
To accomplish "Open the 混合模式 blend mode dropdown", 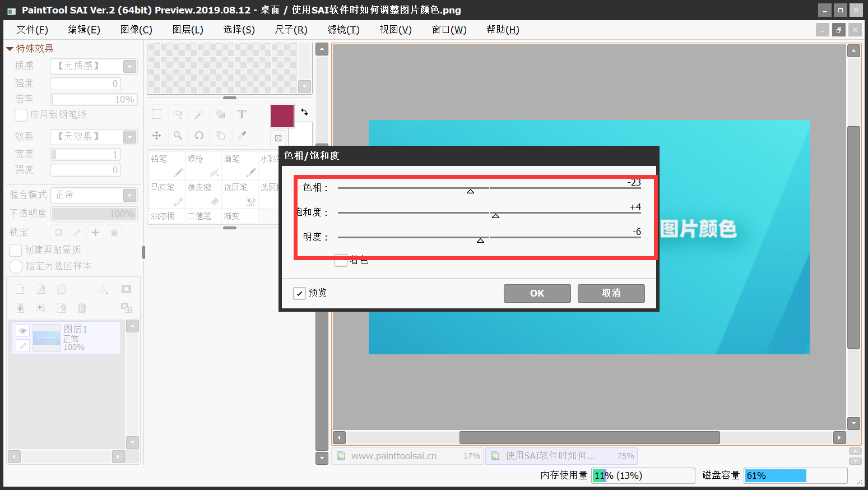I will point(130,195).
